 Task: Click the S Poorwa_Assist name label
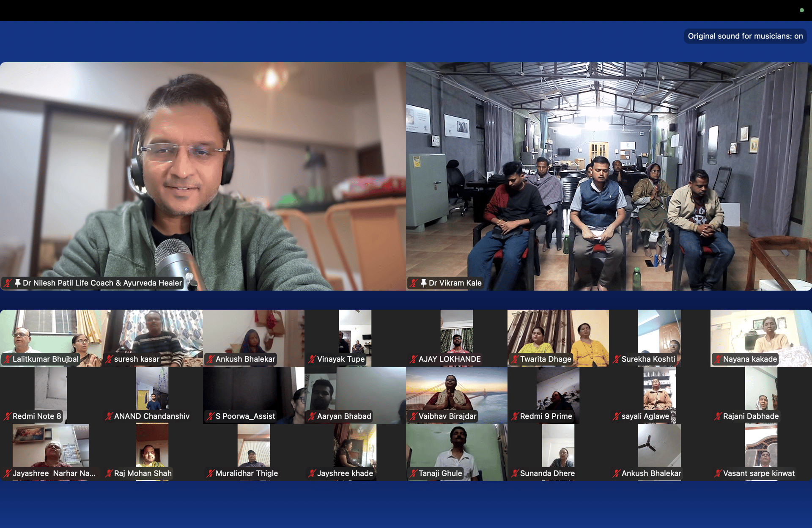(x=245, y=416)
